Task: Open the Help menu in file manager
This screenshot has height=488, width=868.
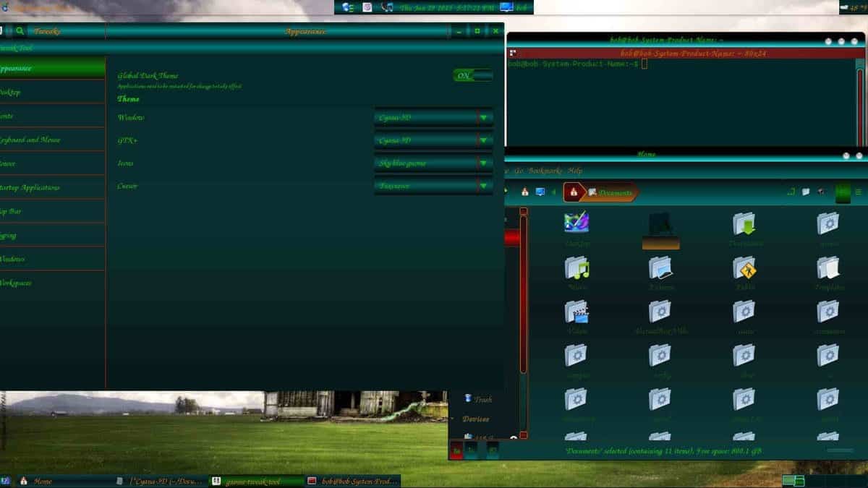Action: pos(575,171)
